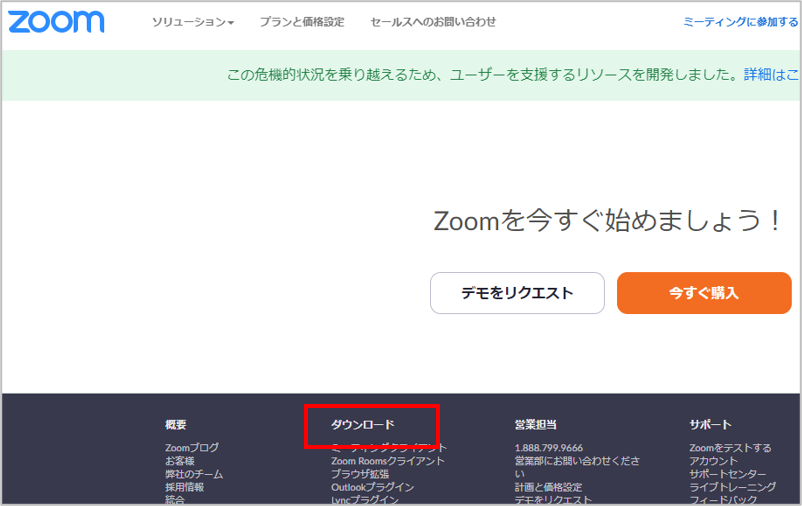Open the Outlookプラグイン download link
Image resolution: width=802 pixels, height=506 pixels.
tap(372, 487)
